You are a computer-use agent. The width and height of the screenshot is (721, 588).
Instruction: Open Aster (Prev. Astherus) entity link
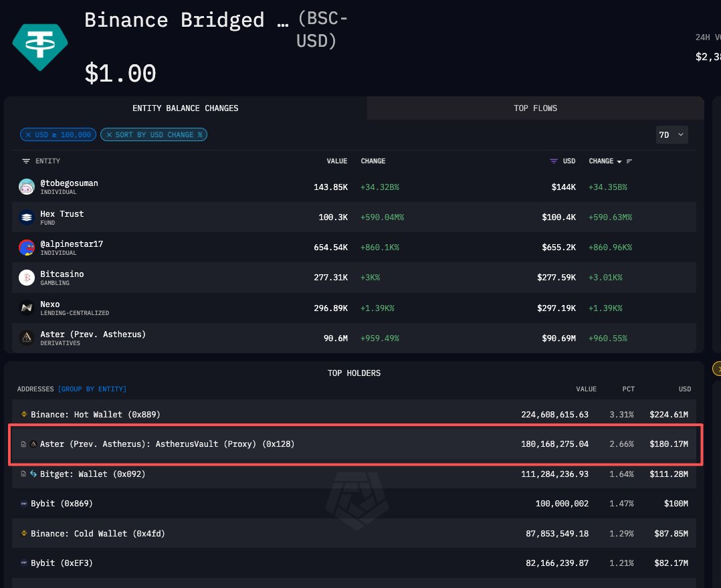click(x=93, y=334)
